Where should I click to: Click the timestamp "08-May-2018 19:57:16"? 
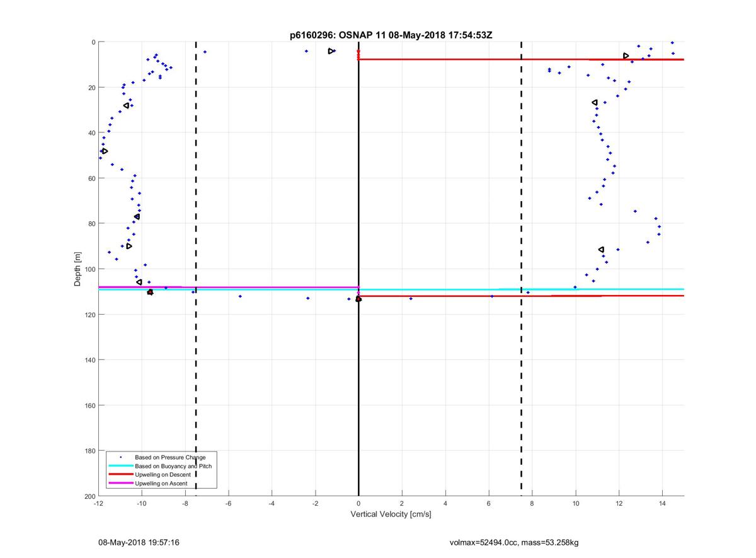(139, 542)
